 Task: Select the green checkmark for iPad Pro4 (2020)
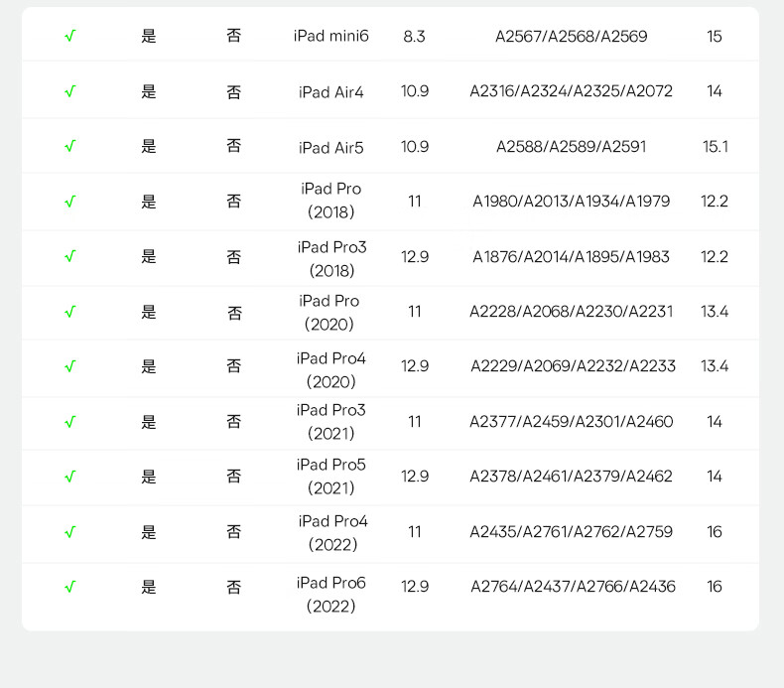coord(69,367)
